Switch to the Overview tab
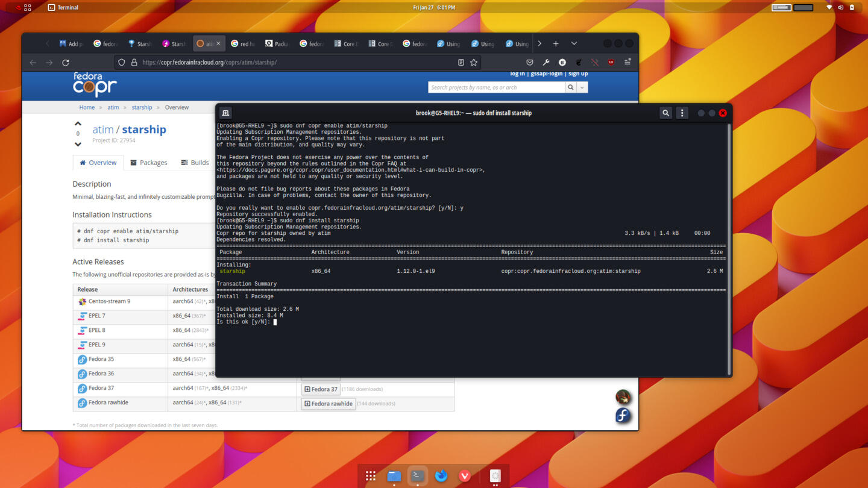 tap(98, 163)
